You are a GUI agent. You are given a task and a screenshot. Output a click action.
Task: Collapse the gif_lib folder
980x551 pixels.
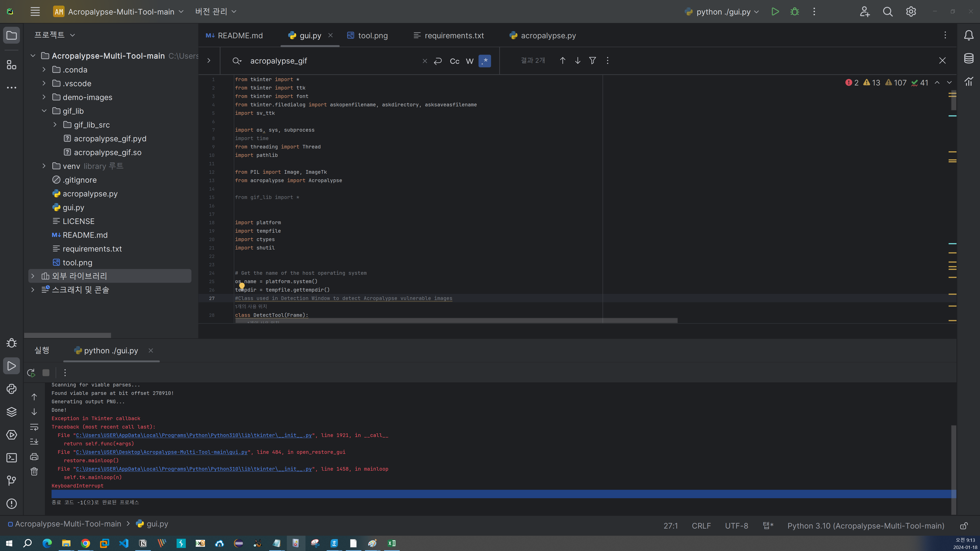click(44, 111)
